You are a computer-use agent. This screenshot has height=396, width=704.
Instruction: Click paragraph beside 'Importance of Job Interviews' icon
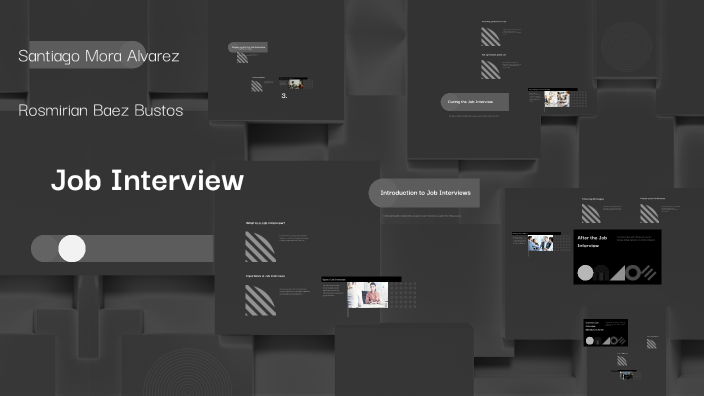tap(295, 291)
